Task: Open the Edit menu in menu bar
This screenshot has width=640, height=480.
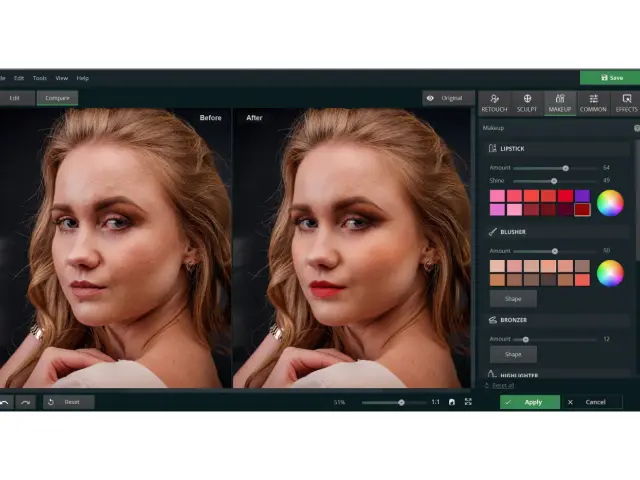Action: [x=19, y=78]
